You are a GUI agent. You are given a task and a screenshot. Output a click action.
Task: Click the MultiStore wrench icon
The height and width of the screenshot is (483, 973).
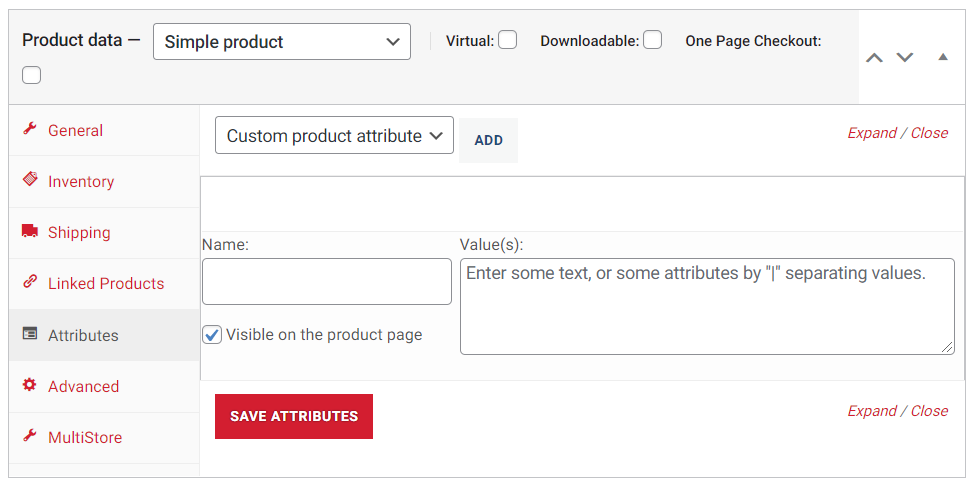pyautogui.click(x=30, y=436)
